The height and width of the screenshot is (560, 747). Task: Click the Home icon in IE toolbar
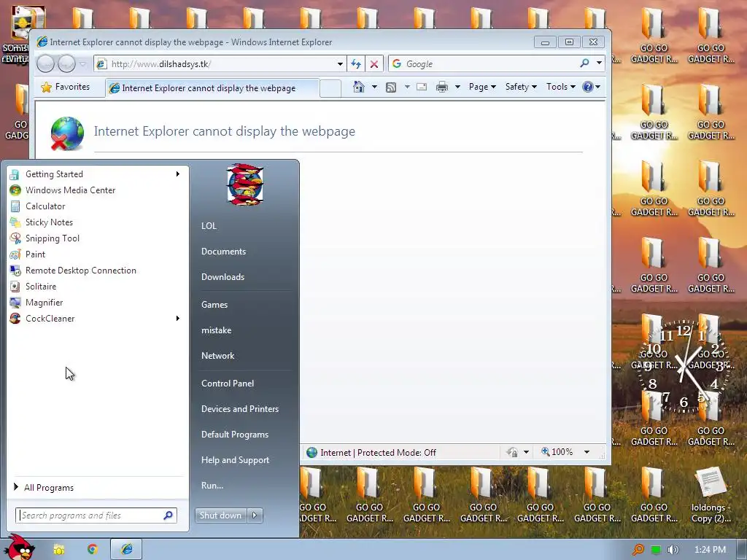point(359,87)
